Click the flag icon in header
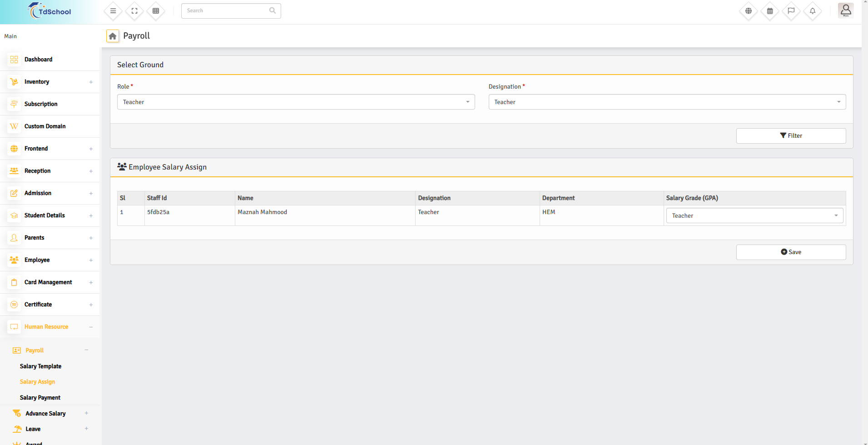 pos(791,11)
